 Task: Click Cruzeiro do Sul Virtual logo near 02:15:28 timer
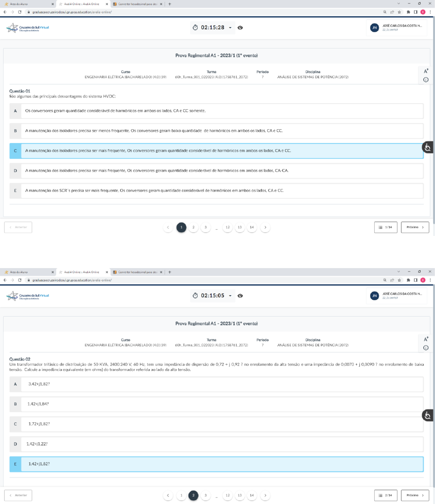coord(28,28)
